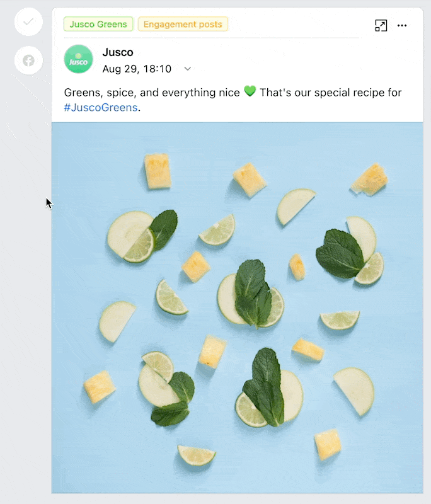
Task: Select the Jusco Greens label tag
Action: 98,25
